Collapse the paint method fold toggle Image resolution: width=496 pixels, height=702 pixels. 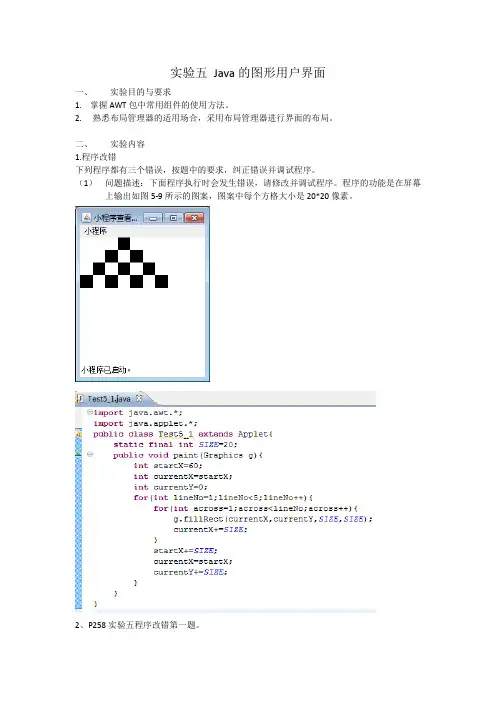(90, 454)
